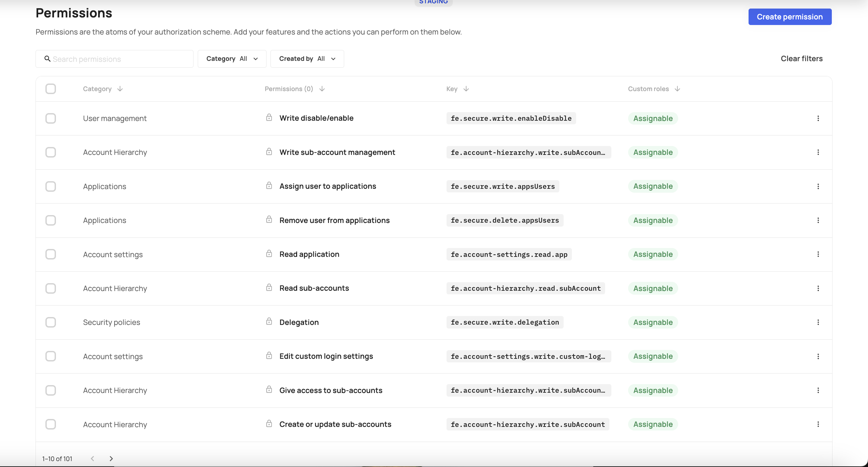
Task: Open the three-dot menu for Read application row
Action: point(818,254)
